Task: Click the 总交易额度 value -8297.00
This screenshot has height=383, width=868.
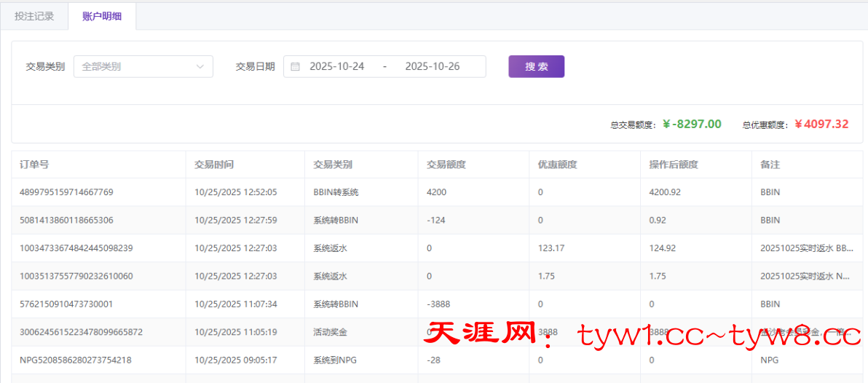Action: coord(692,125)
